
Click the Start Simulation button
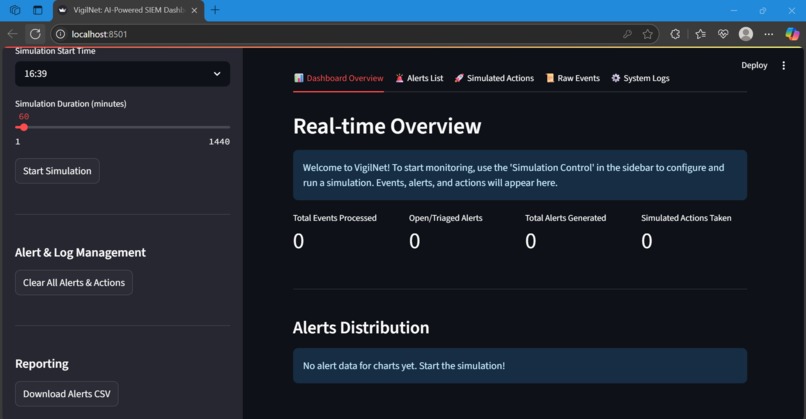click(x=57, y=171)
